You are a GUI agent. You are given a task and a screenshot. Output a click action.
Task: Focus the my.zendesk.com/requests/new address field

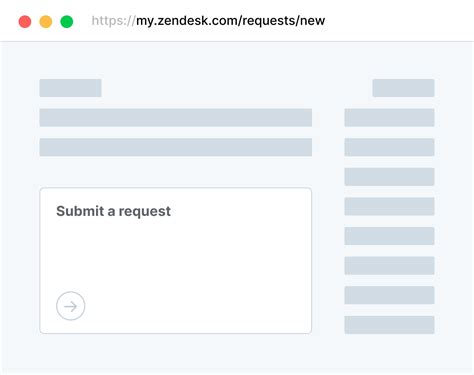pyautogui.click(x=208, y=21)
